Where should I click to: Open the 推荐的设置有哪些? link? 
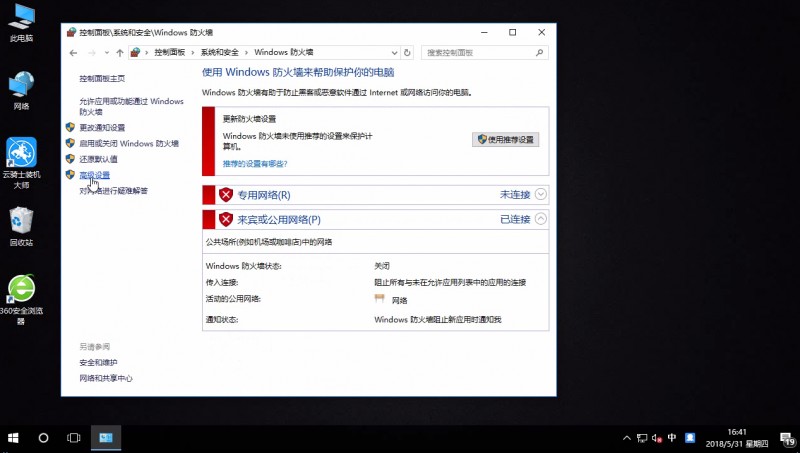point(255,164)
